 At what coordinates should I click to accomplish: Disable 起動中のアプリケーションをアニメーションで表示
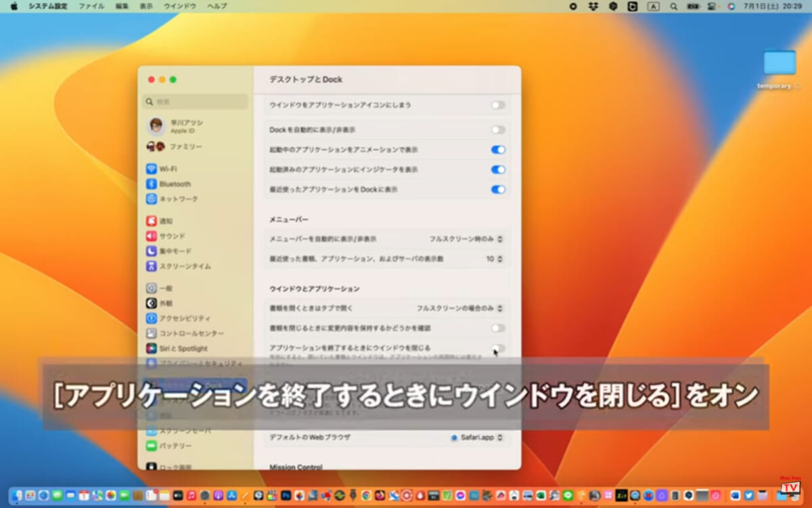click(498, 150)
